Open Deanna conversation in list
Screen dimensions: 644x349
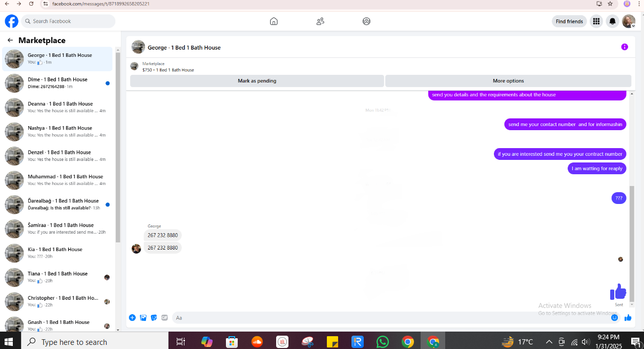click(57, 107)
